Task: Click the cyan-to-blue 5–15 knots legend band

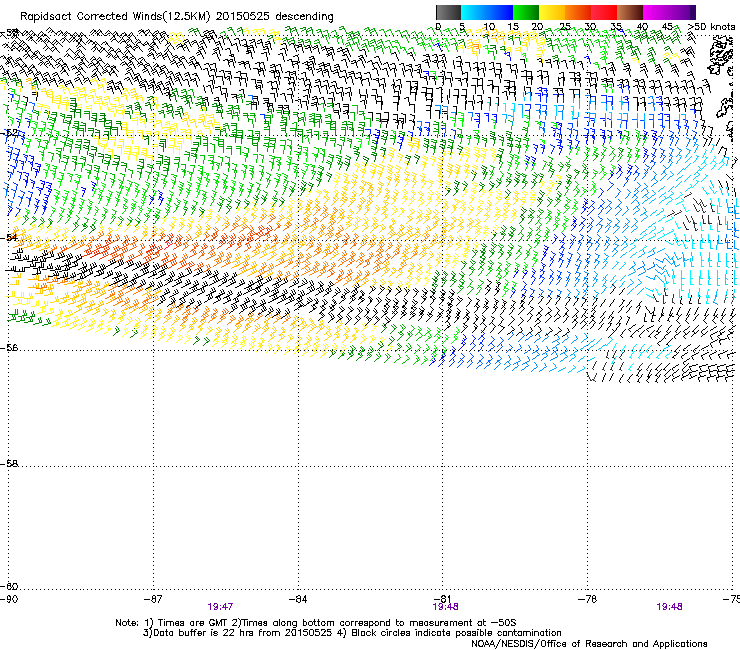Action: point(487,12)
